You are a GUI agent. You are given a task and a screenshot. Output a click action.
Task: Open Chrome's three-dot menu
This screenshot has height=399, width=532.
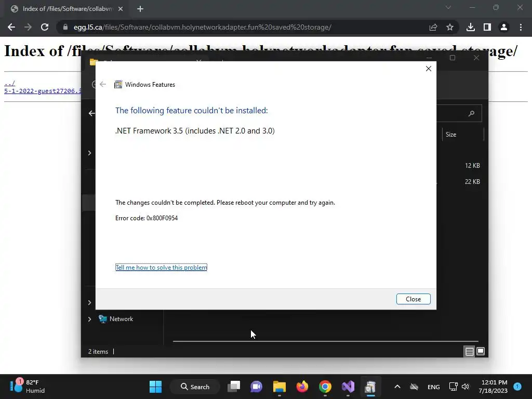(x=521, y=27)
